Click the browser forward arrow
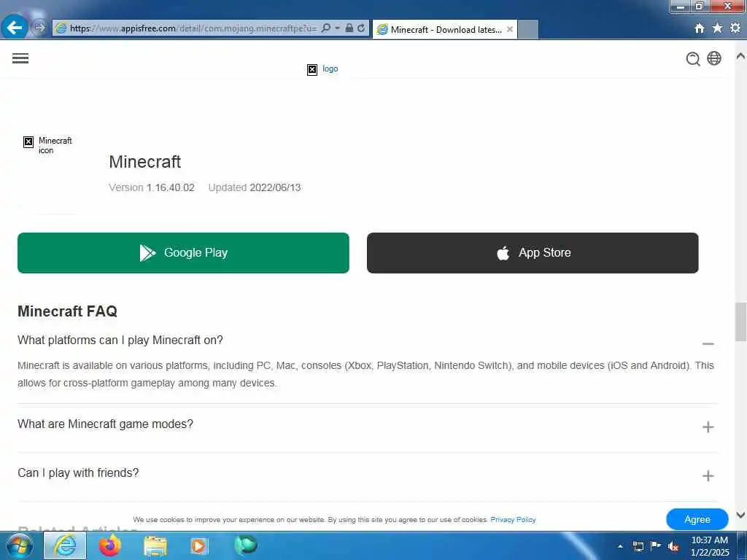This screenshot has height=560, width=747. 39,28
